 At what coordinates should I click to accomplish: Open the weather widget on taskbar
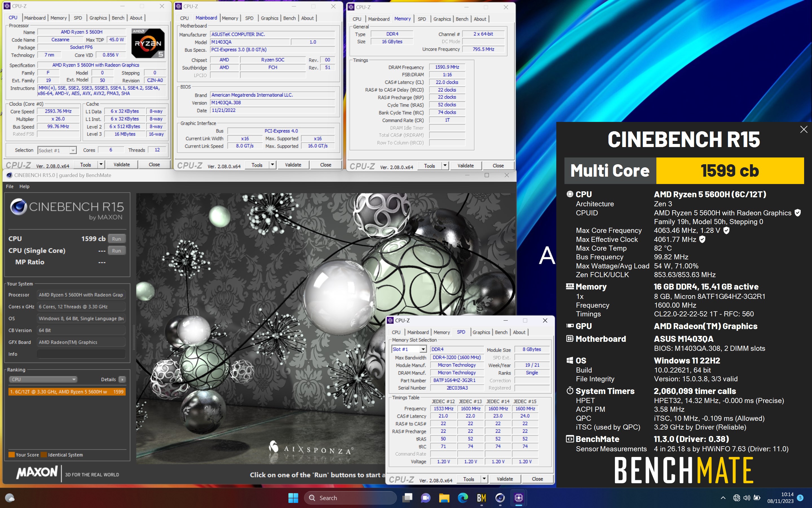[10, 498]
